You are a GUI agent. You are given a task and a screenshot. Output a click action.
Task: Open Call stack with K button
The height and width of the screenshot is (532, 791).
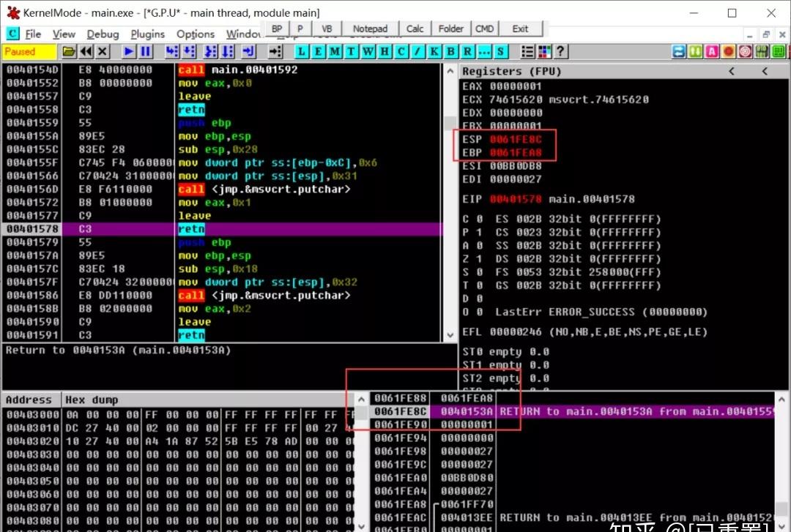tap(434, 51)
